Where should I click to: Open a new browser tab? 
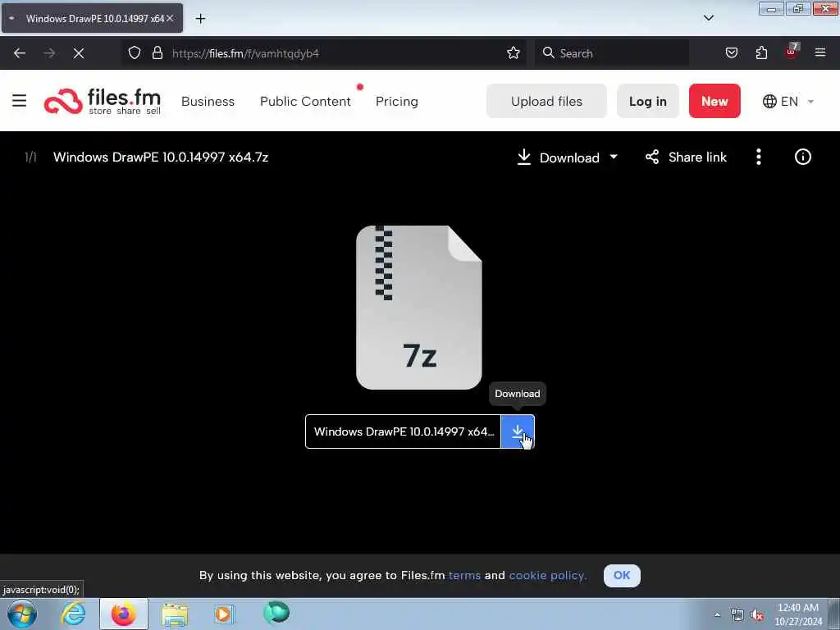pyautogui.click(x=200, y=19)
